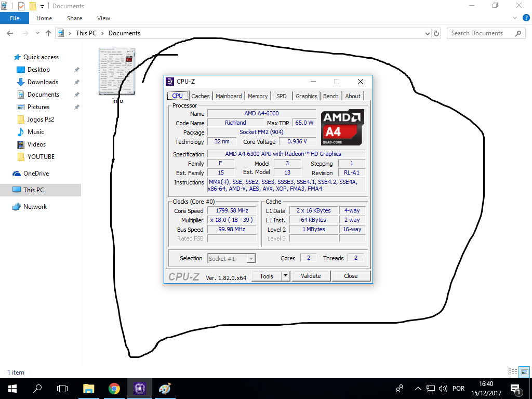Click This PC in the address bar
This screenshot has width=532, height=399.
pos(86,33)
